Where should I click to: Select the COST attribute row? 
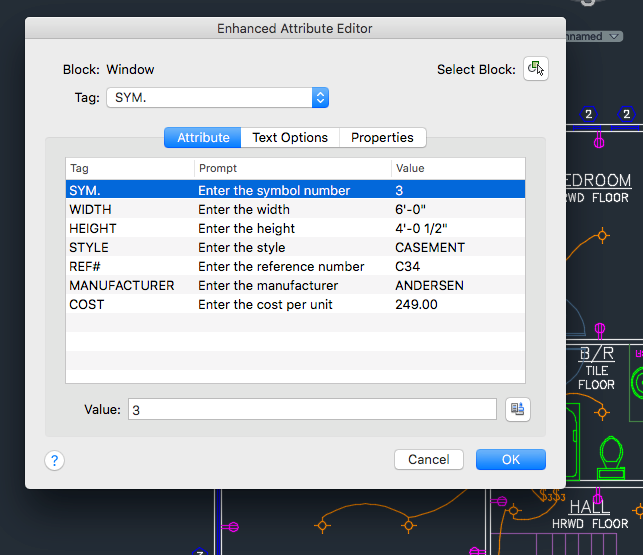coord(295,304)
